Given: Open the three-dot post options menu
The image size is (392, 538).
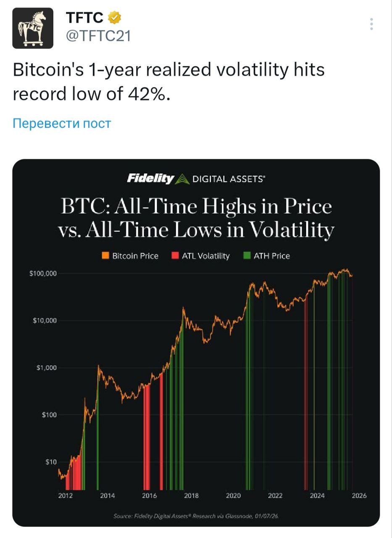Looking at the screenshot, I should click(371, 24).
